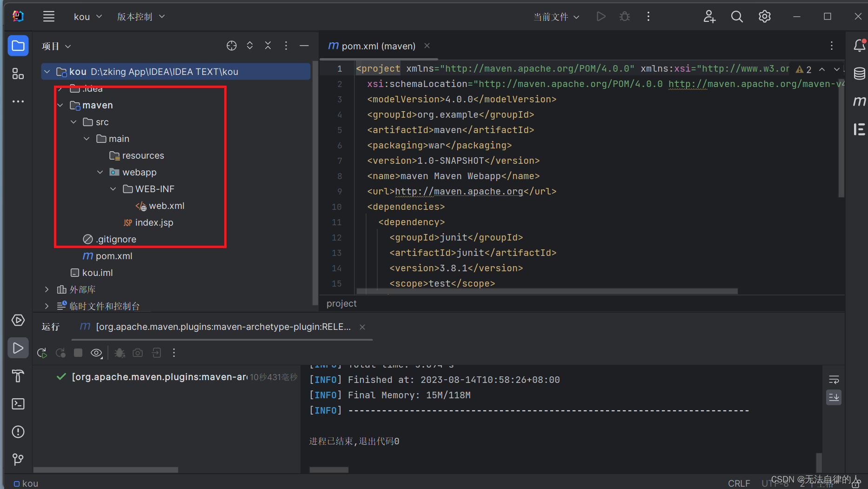Open the Terminal tool window
The width and height of the screenshot is (868, 489).
pos(18,404)
